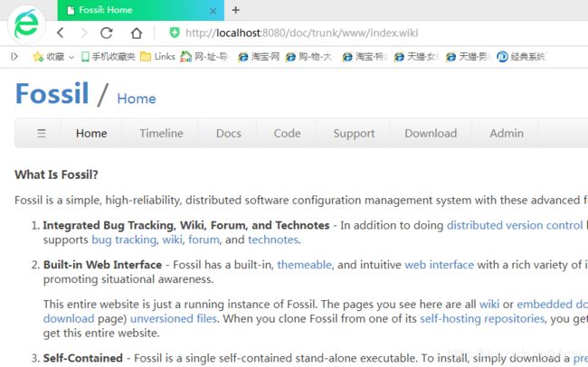Open the browser home page icon
588x367 pixels.
[x=137, y=33]
